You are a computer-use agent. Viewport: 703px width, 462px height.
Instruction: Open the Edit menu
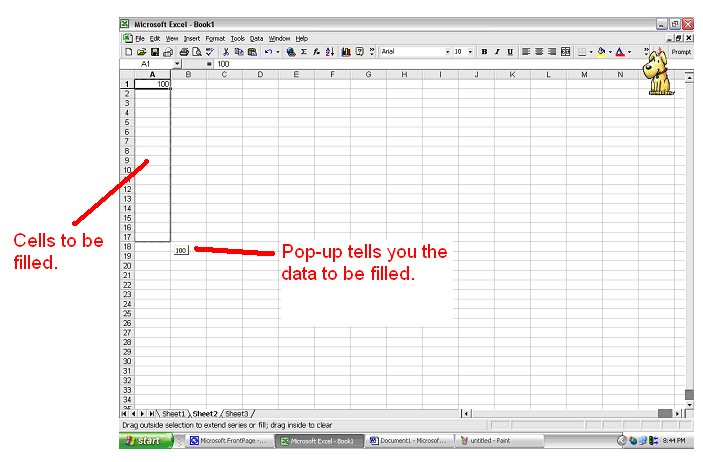[155, 39]
